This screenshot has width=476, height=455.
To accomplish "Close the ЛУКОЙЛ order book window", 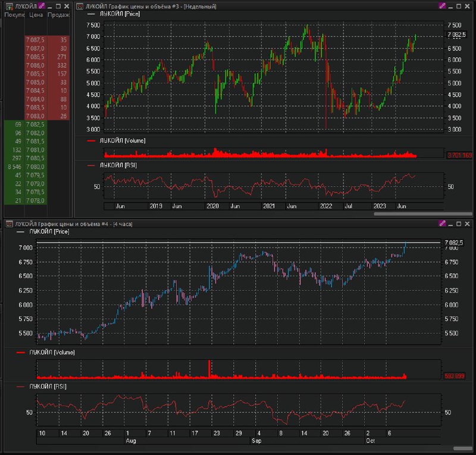I will click(x=67, y=6).
